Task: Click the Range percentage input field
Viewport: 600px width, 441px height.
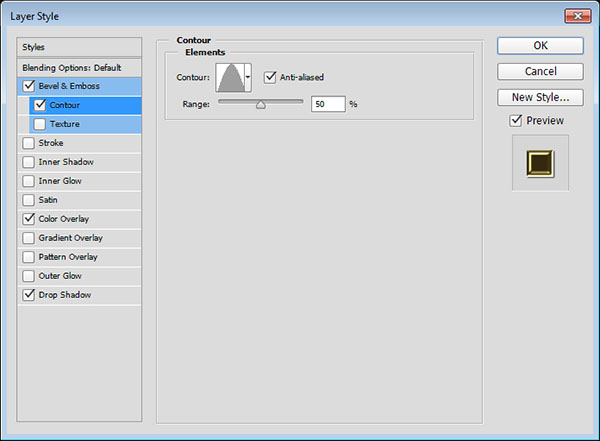Action: 327,104
